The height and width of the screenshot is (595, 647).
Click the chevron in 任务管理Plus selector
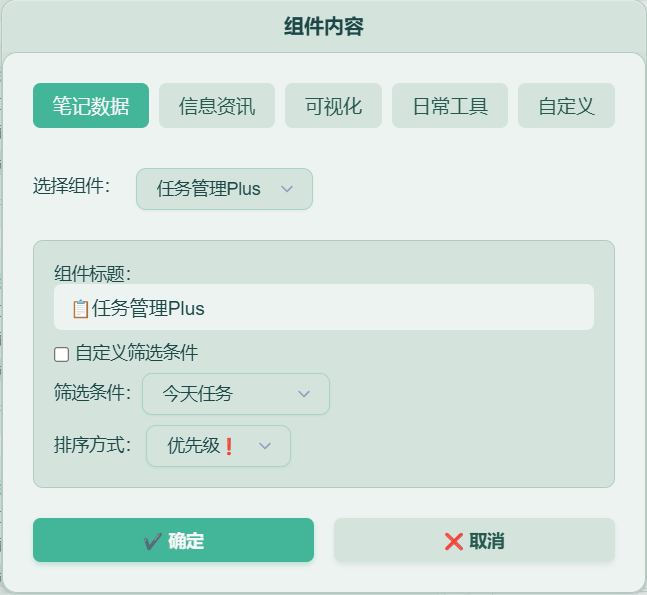click(x=287, y=189)
